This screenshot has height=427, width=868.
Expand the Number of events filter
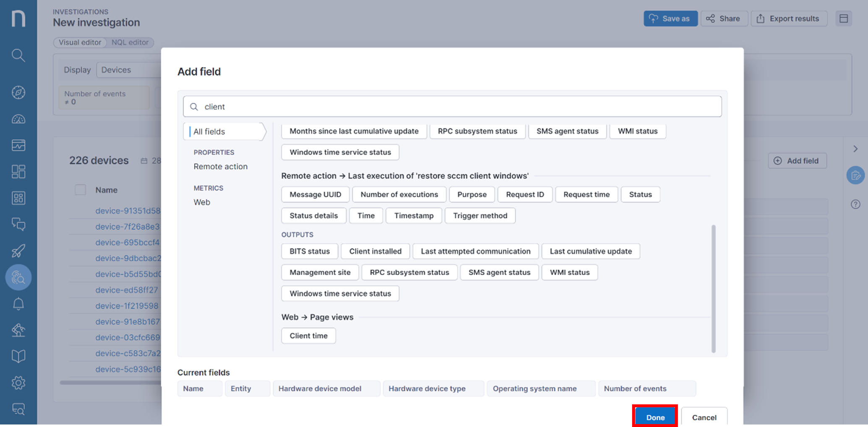(104, 97)
